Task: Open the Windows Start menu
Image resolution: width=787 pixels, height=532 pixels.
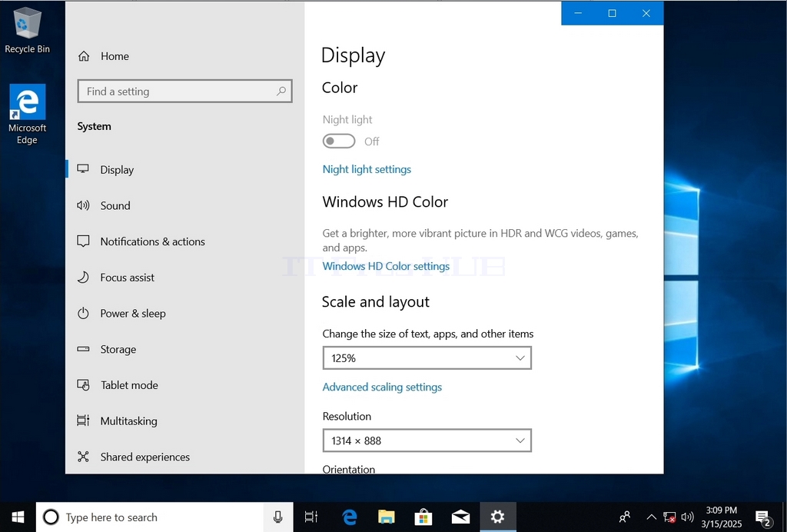Action: coord(18,517)
